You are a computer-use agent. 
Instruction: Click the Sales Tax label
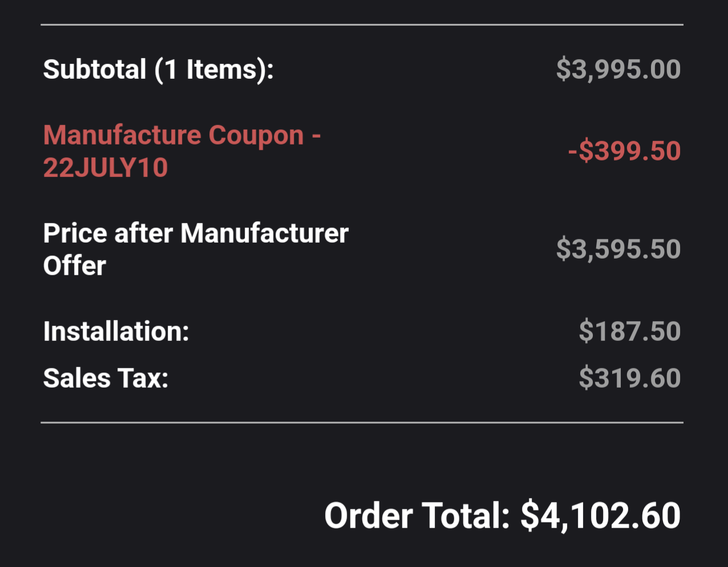106,379
